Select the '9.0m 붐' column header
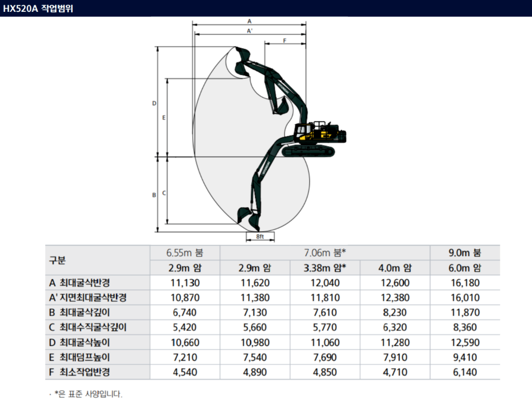The image size is (532, 399). [x=465, y=253]
